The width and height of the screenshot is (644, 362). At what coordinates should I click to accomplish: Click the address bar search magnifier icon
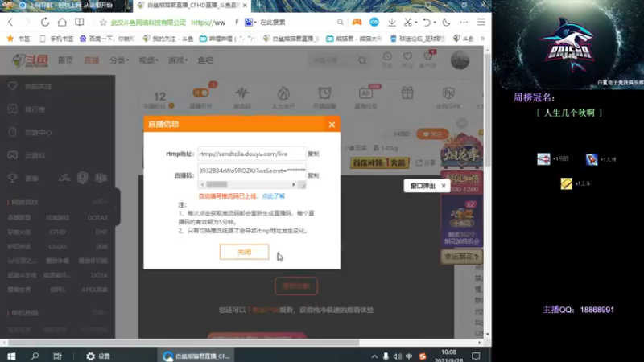pyautogui.click(x=340, y=23)
